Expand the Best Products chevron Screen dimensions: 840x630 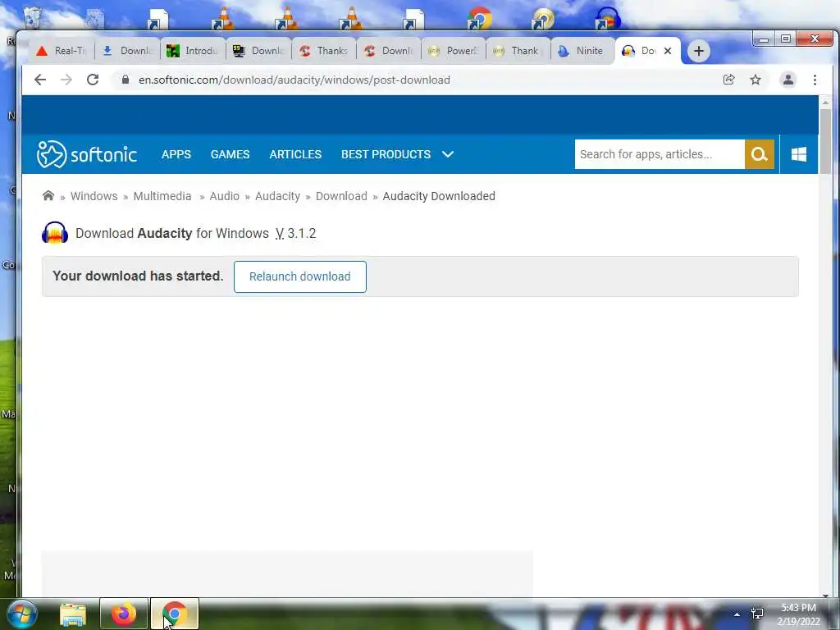448,154
